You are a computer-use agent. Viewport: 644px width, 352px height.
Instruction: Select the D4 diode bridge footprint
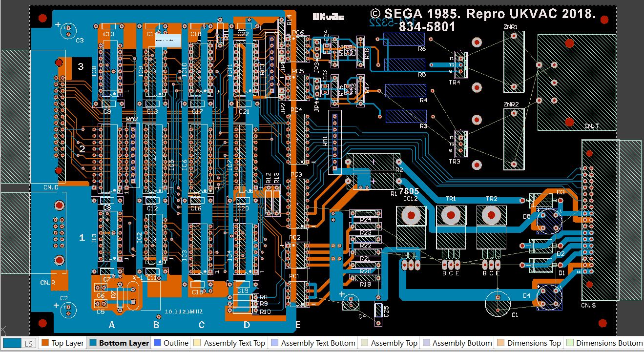[549, 297]
